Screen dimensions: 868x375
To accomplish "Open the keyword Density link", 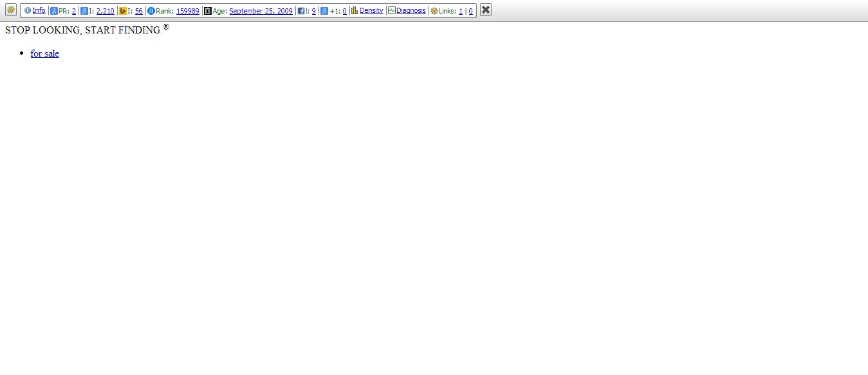I will (371, 10).
